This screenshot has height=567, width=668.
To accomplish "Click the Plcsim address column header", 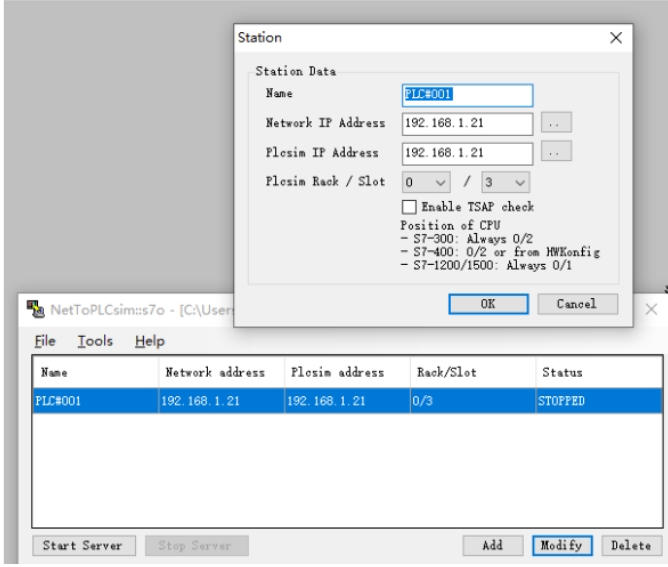I will [x=347, y=372].
